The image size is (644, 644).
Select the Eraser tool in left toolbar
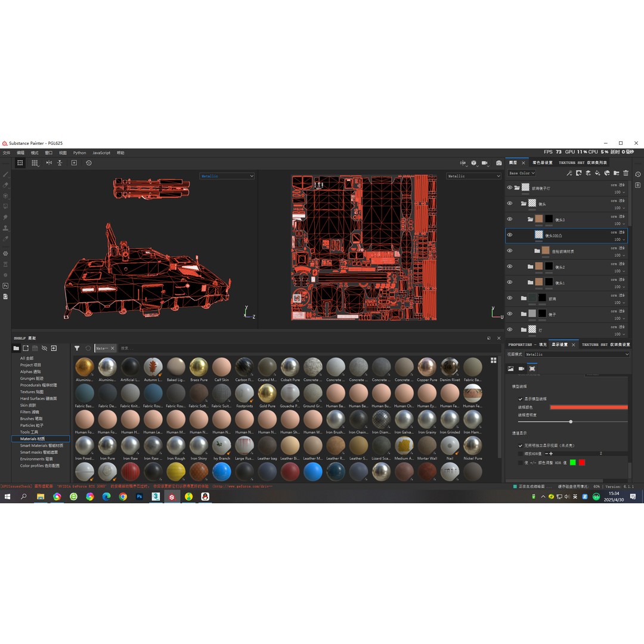point(6,185)
